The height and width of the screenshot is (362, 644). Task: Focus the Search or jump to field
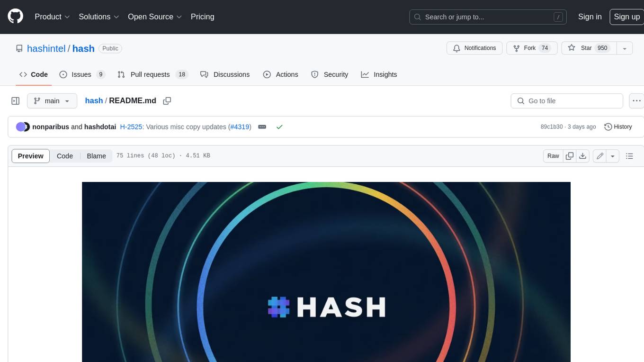point(488,17)
